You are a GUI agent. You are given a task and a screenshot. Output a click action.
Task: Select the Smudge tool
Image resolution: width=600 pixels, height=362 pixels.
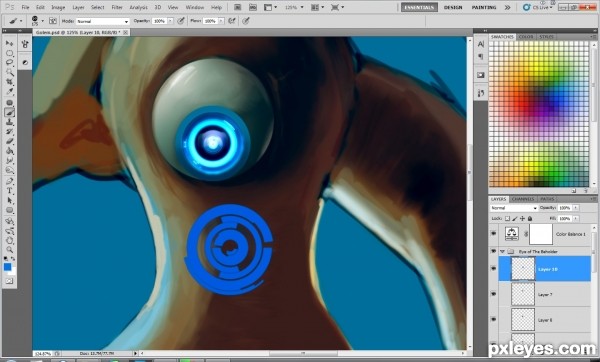[x=10, y=161]
